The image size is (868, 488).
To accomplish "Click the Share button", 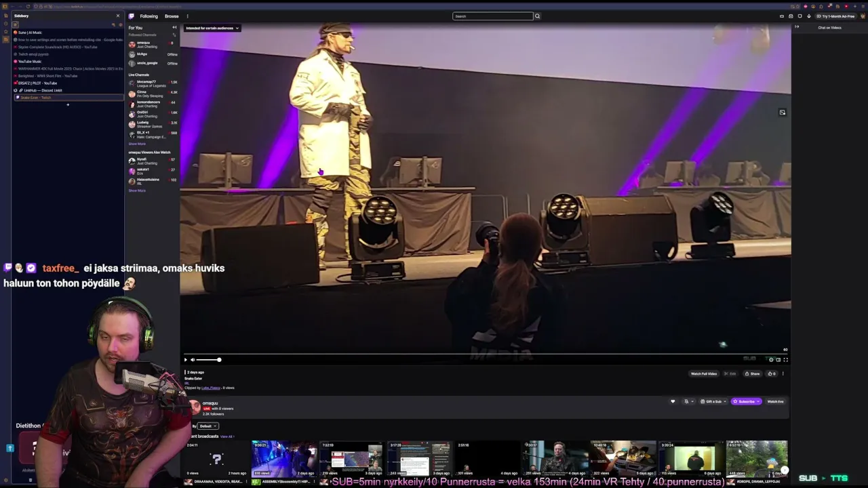I will pyautogui.click(x=752, y=373).
